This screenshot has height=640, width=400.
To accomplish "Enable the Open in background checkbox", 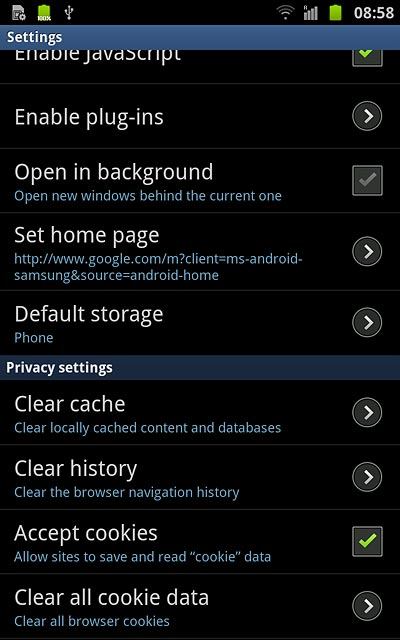I will (367, 180).
